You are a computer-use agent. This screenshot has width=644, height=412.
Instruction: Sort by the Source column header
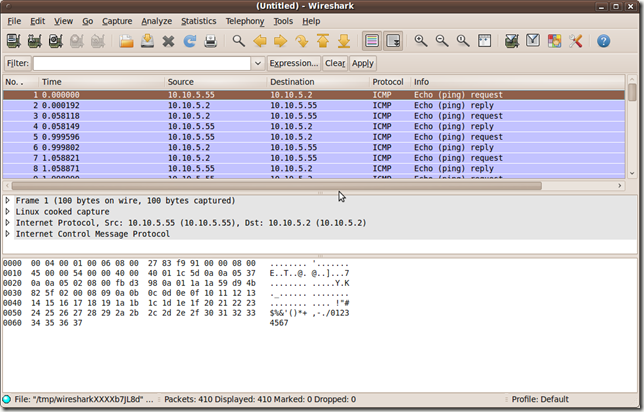(x=216, y=82)
